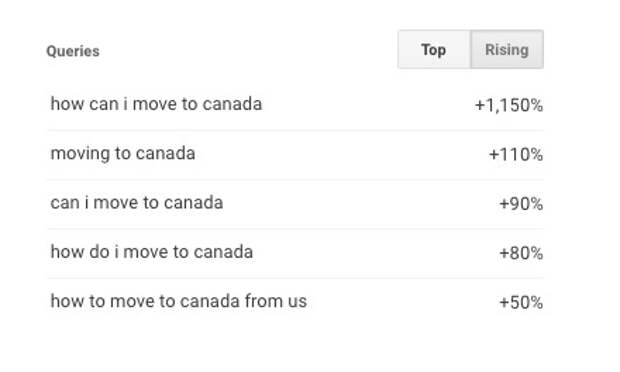Switch to the Top queries tab
The height and width of the screenshot is (372, 620).
point(434,49)
